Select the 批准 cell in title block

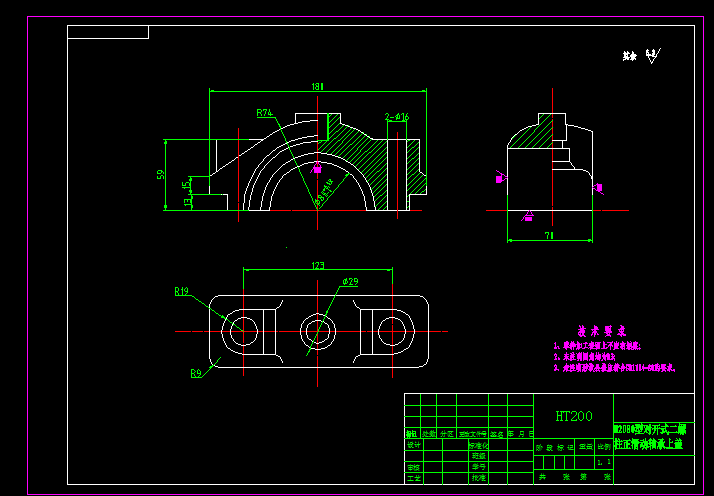[479, 479]
